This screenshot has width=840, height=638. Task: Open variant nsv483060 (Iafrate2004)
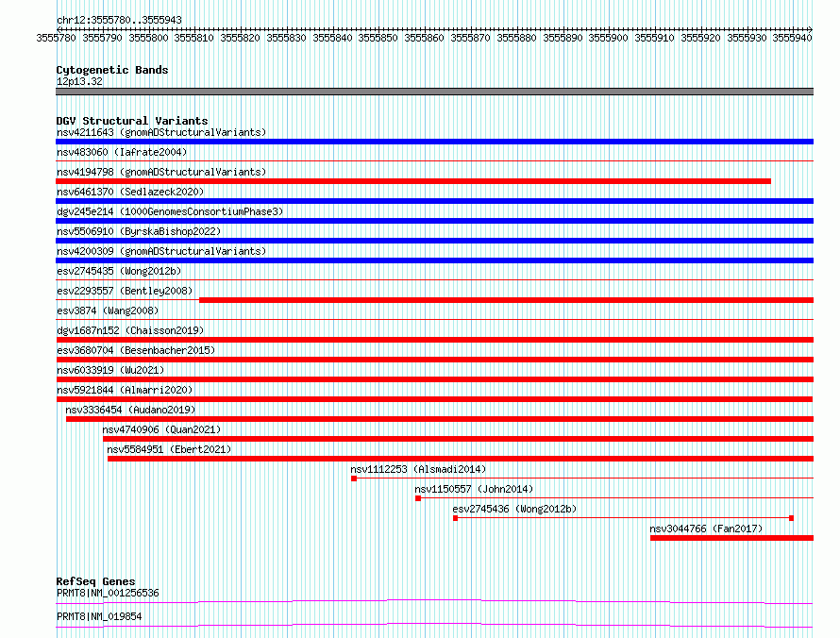[122, 152]
